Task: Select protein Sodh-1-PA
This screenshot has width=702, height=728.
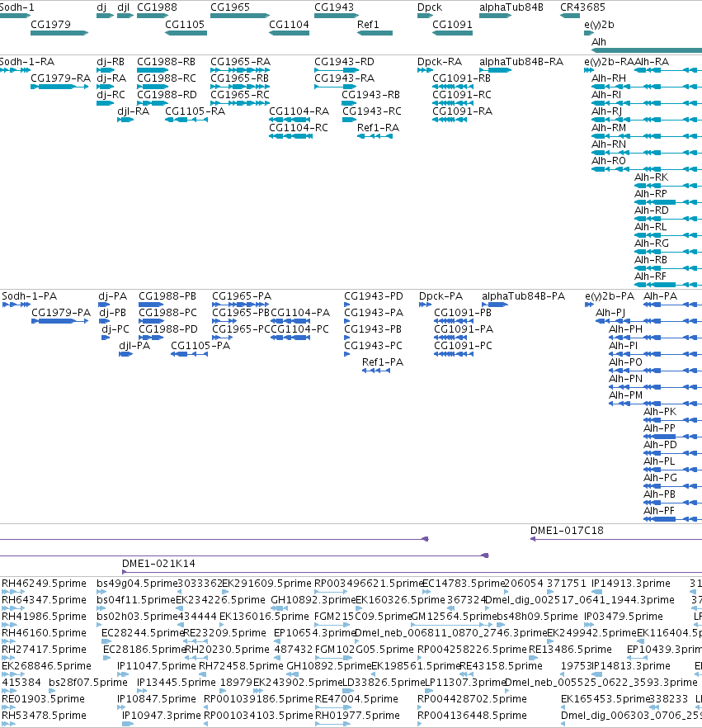Action: point(16,305)
